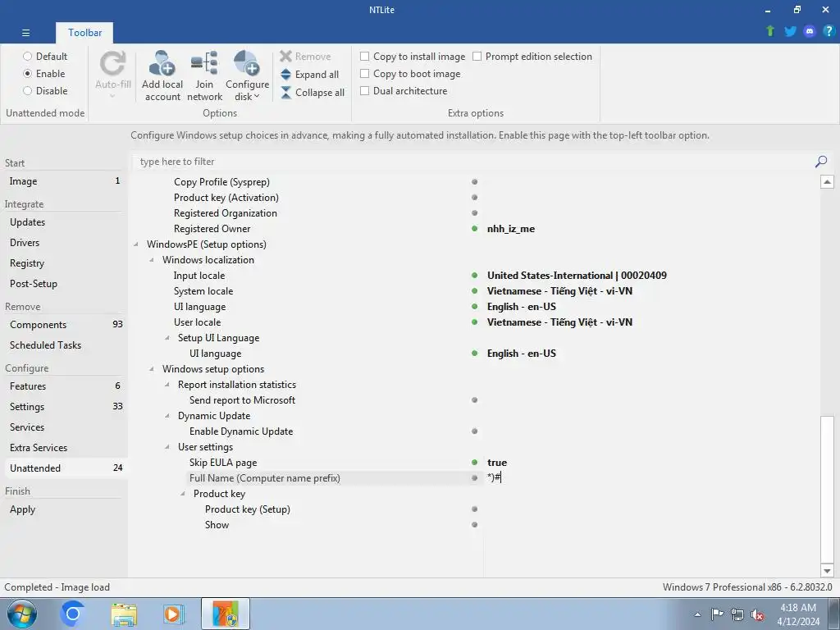The height and width of the screenshot is (630, 840).
Task: Collapse Report installation statistics node
Action: (167, 385)
